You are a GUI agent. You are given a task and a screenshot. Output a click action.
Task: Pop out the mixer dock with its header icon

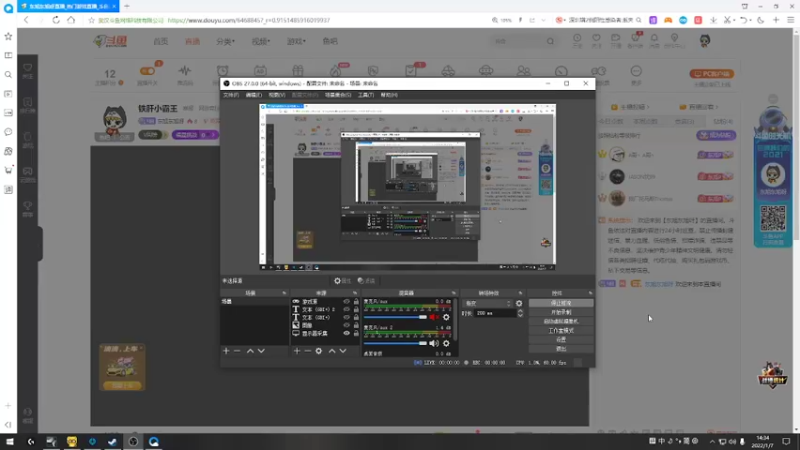pos(454,293)
